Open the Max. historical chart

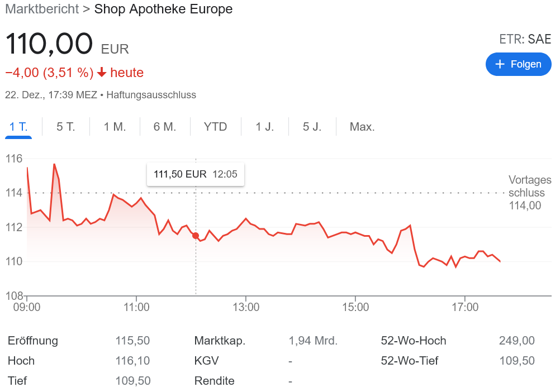pos(362,127)
